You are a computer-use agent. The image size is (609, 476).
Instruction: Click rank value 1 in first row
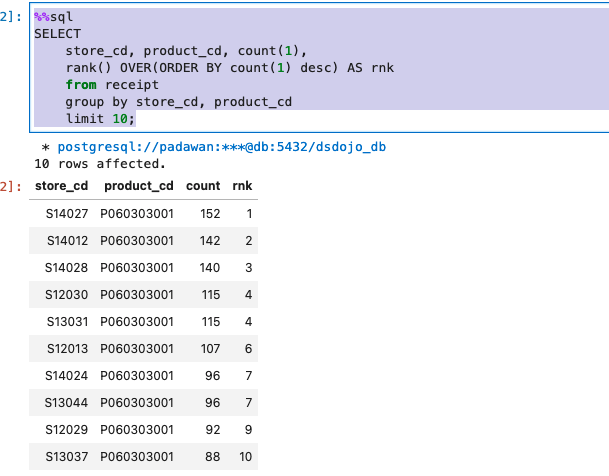[249, 214]
